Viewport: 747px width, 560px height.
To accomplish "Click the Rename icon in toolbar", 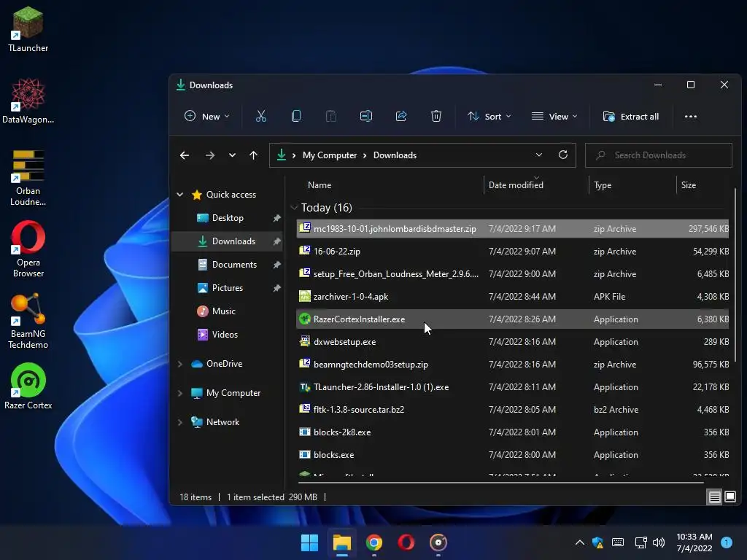I will click(x=366, y=116).
